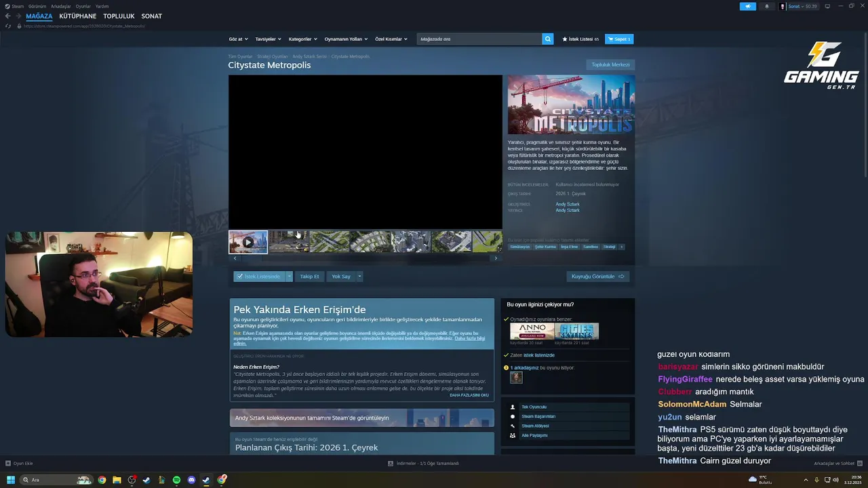Focus the Windows taskbar Ara search box
This screenshot has height=488, width=868.
coord(56,480)
